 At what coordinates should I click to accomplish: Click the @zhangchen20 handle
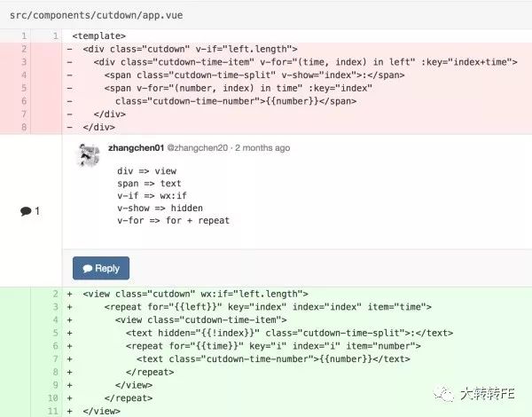[x=198, y=147]
